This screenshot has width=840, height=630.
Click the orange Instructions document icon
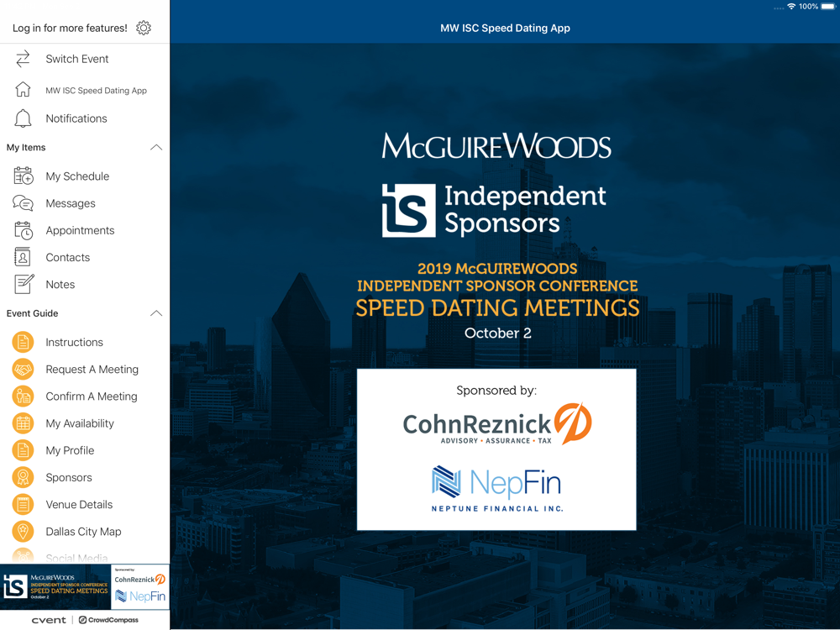coord(23,343)
